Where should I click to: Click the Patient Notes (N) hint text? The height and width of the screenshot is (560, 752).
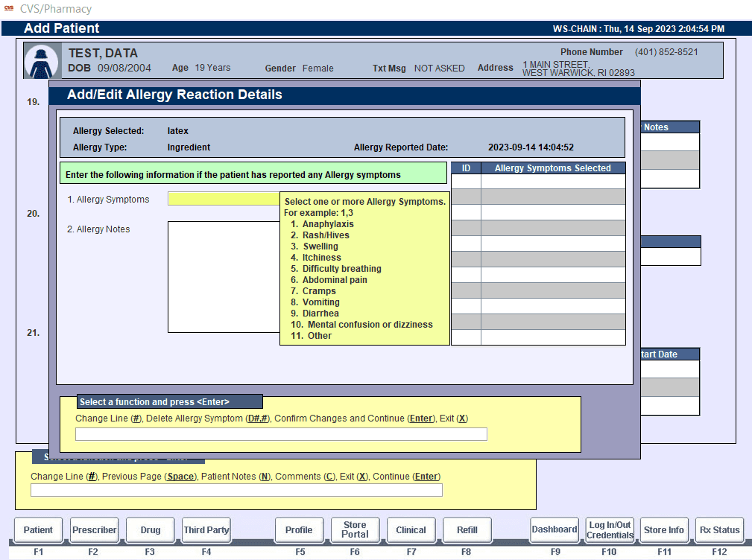click(x=236, y=477)
